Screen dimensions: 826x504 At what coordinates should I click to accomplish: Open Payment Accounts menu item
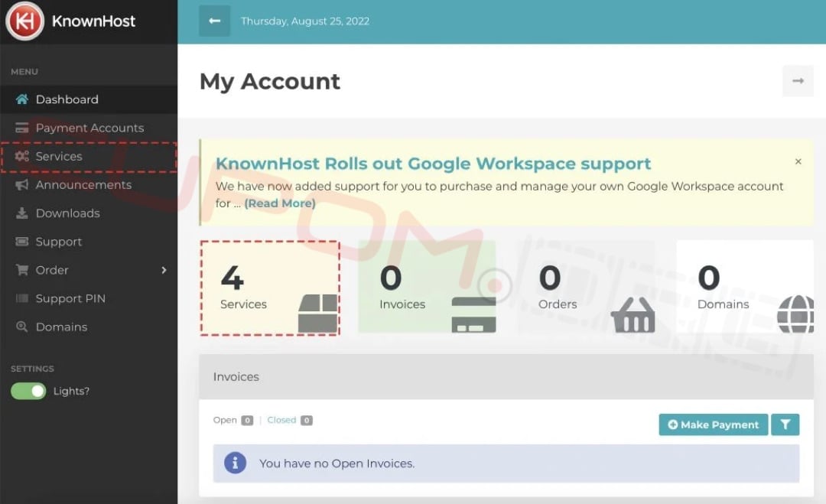(x=89, y=128)
